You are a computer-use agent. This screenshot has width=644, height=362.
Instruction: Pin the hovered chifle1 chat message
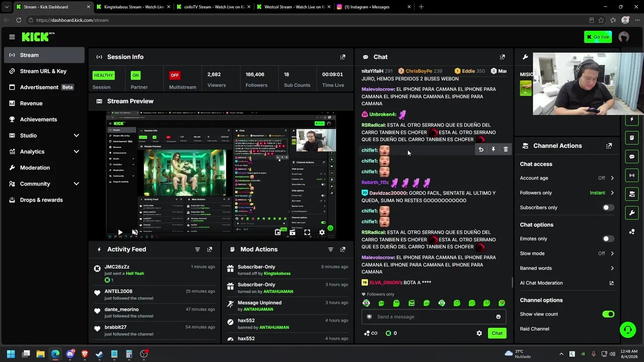(x=493, y=149)
